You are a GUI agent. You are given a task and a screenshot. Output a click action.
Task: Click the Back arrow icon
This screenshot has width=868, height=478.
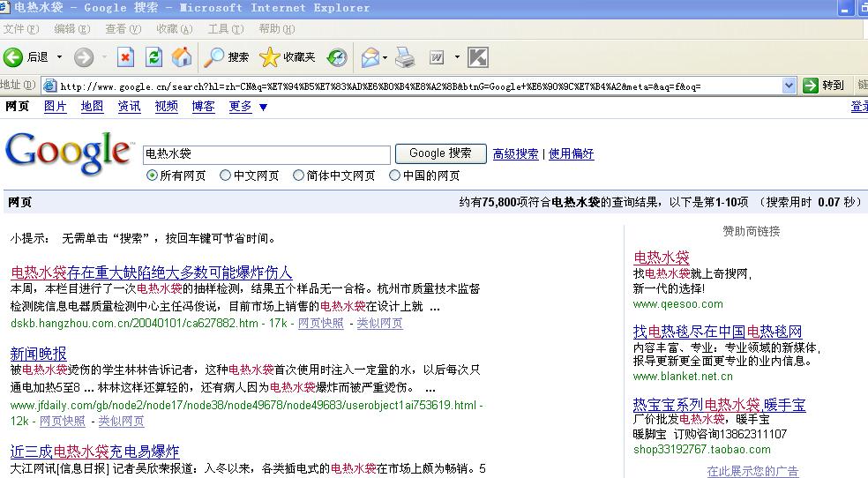pos(13,57)
